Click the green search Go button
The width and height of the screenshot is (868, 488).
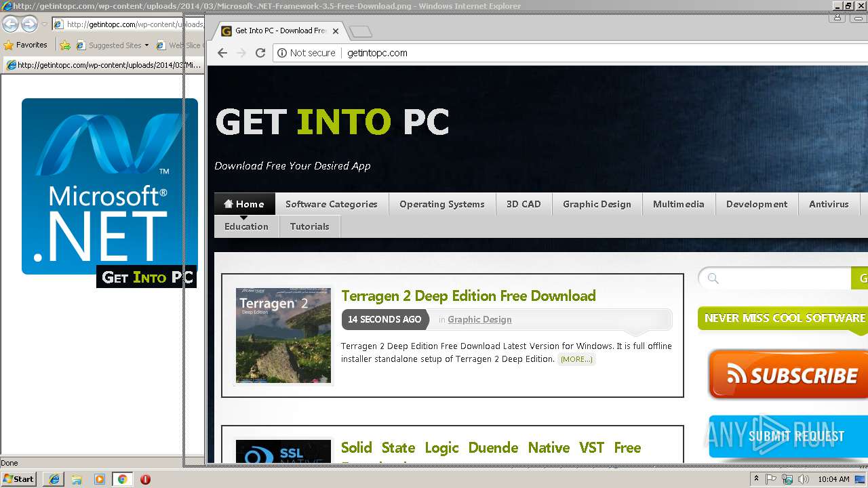coord(860,278)
